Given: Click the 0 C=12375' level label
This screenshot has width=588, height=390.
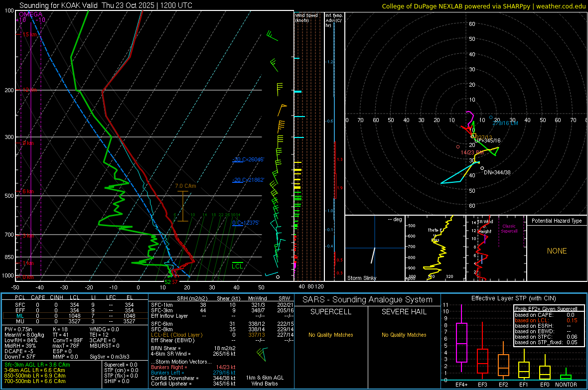Looking at the screenshot, I should 246,223.
